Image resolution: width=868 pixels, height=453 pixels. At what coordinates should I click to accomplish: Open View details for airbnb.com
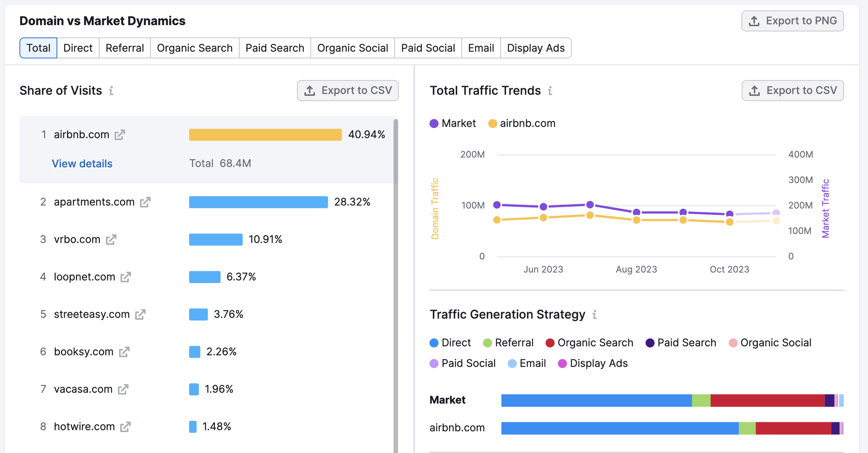coord(82,163)
